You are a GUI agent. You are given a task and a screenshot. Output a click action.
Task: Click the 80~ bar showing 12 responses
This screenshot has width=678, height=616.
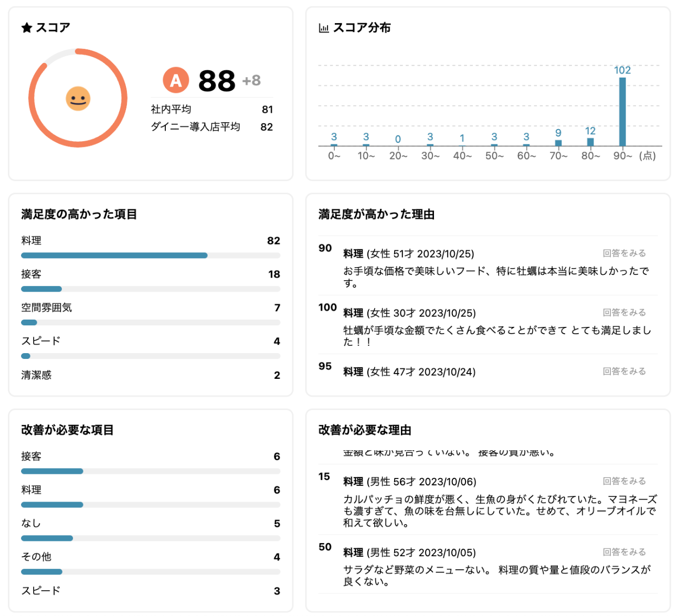click(590, 142)
